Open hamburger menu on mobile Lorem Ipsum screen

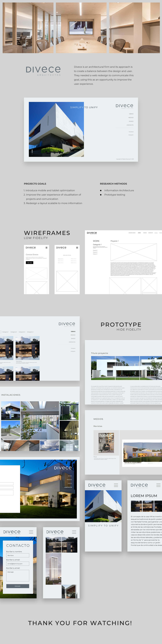[x=158, y=485]
